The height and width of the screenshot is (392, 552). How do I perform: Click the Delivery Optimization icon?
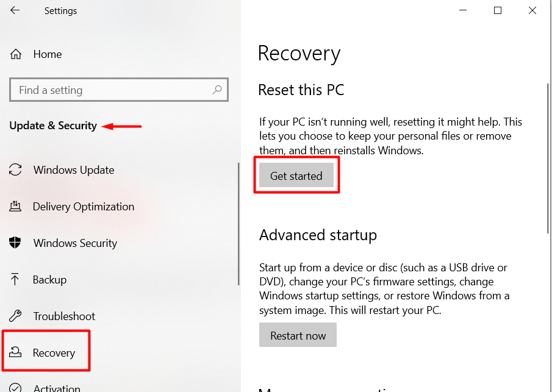point(16,207)
